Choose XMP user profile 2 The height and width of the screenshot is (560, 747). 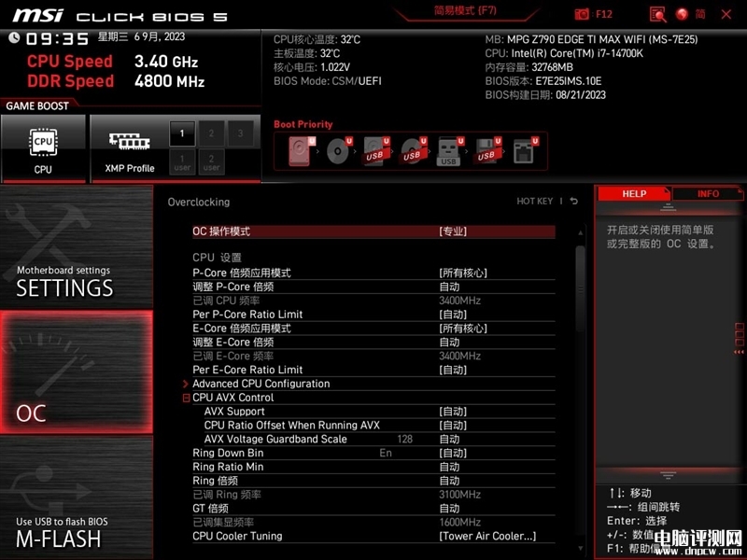click(211, 162)
